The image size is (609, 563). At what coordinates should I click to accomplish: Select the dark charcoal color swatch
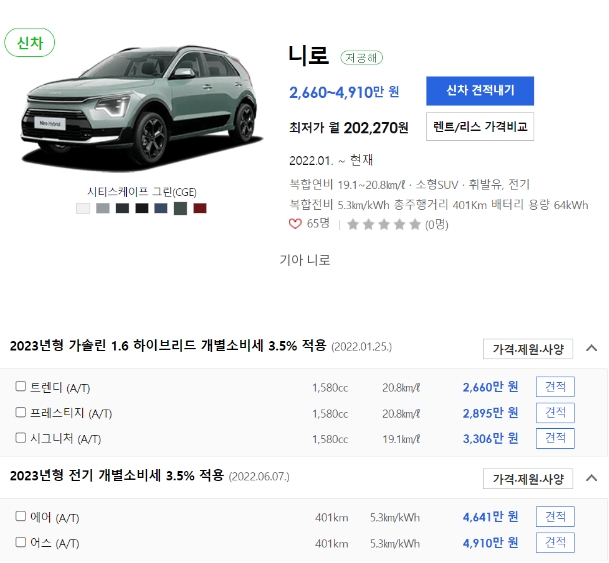click(x=122, y=209)
